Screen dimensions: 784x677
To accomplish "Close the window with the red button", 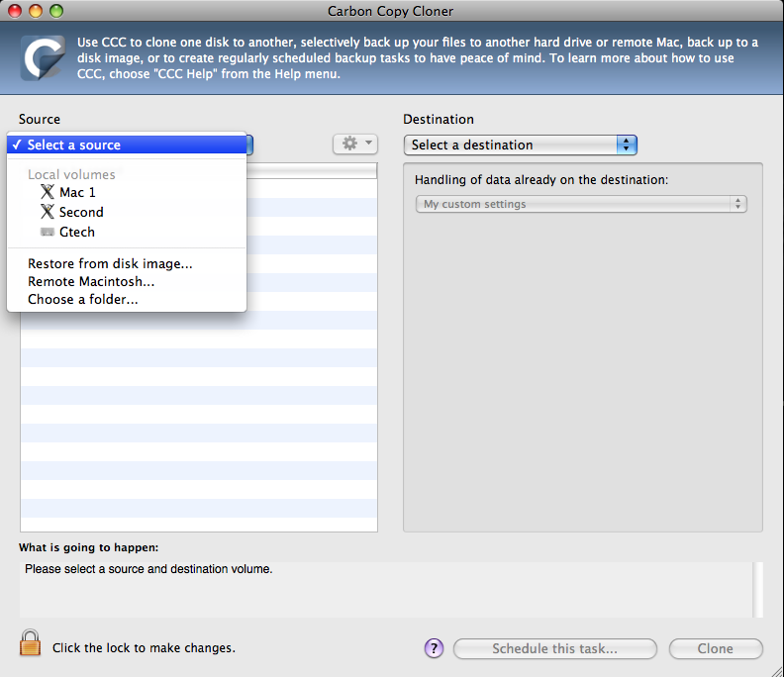I will [x=15, y=11].
